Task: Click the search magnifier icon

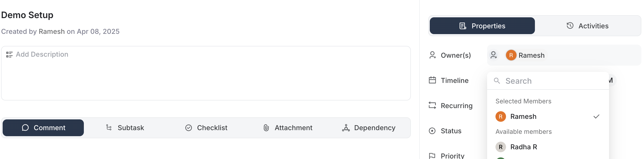Action: coord(497,81)
